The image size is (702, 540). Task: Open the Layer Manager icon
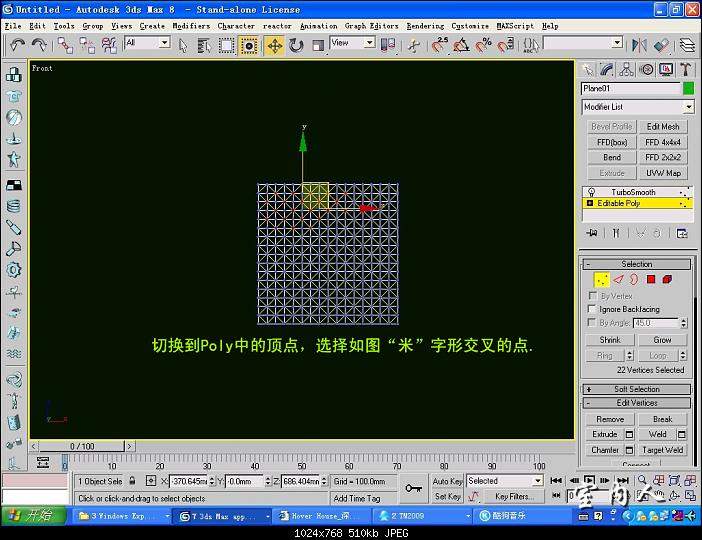pyautogui.click(x=687, y=45)
